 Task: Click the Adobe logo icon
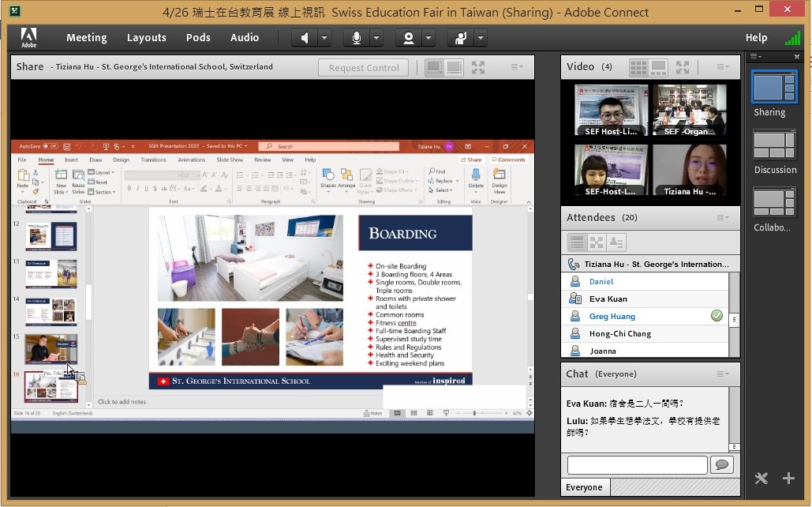point(28,37)
